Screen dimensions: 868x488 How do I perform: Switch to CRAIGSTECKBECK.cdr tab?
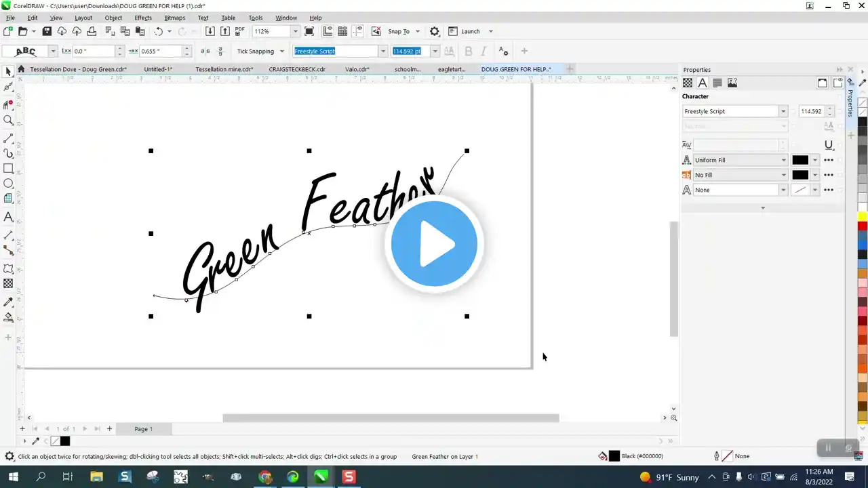[x=297, y=69]
